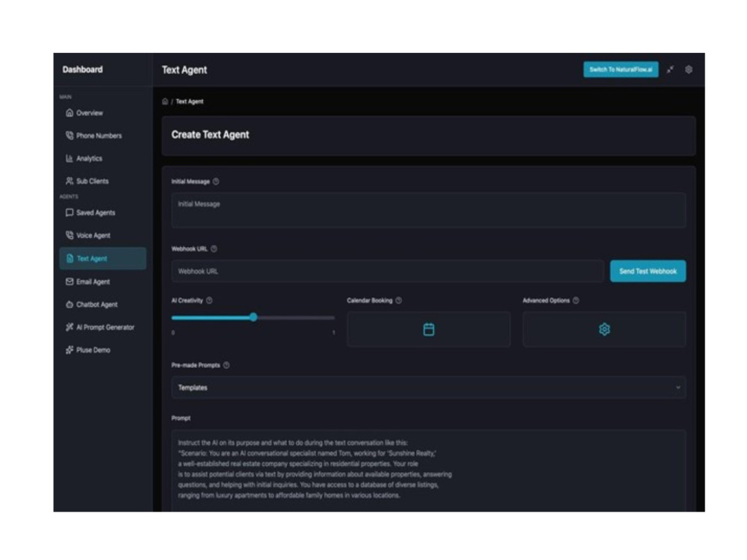This screenshot has height=560, width=747.
Task: Click the Advanced Options help icon
Action: click(576, 300)
